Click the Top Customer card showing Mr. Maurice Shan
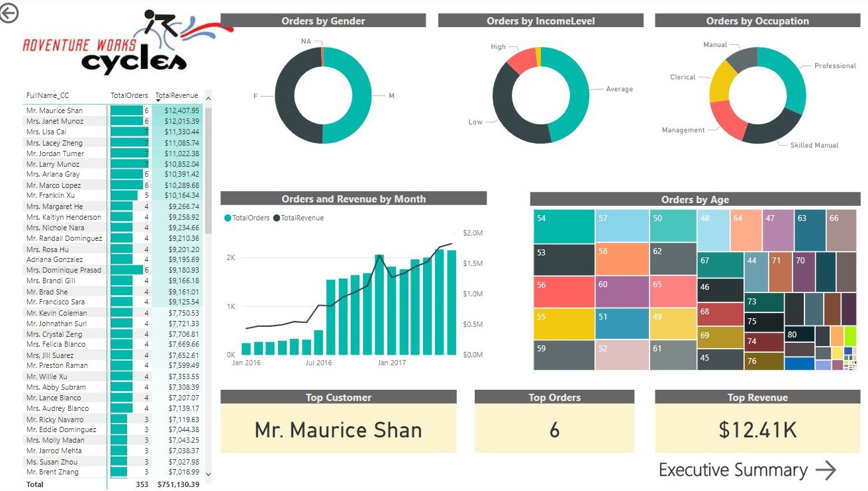 click(338, 430)
